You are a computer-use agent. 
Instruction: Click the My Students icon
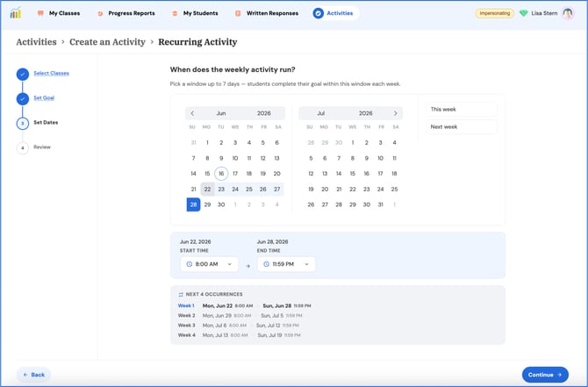pos(175,13)
